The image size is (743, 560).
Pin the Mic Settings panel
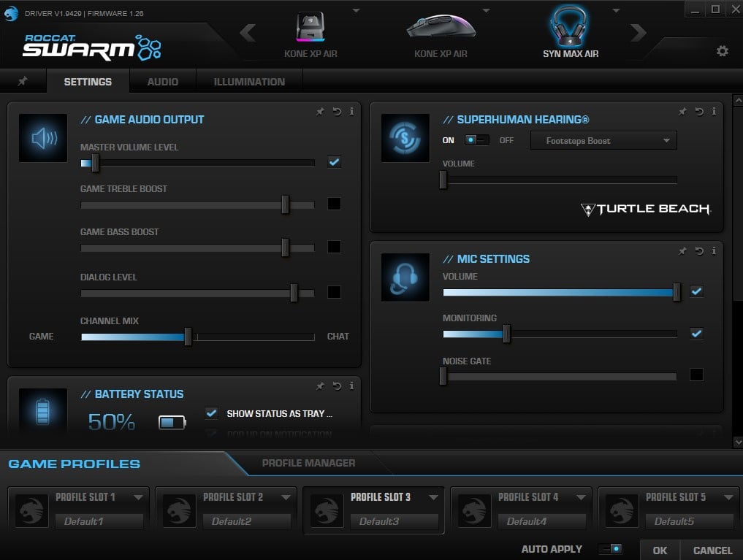pyautogui.click(x=682, y=251)
